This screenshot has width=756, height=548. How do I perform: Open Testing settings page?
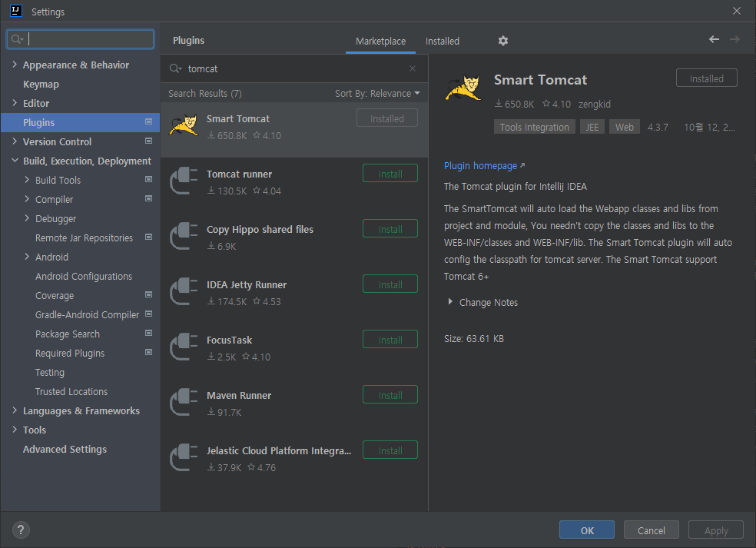click(50, 373)
